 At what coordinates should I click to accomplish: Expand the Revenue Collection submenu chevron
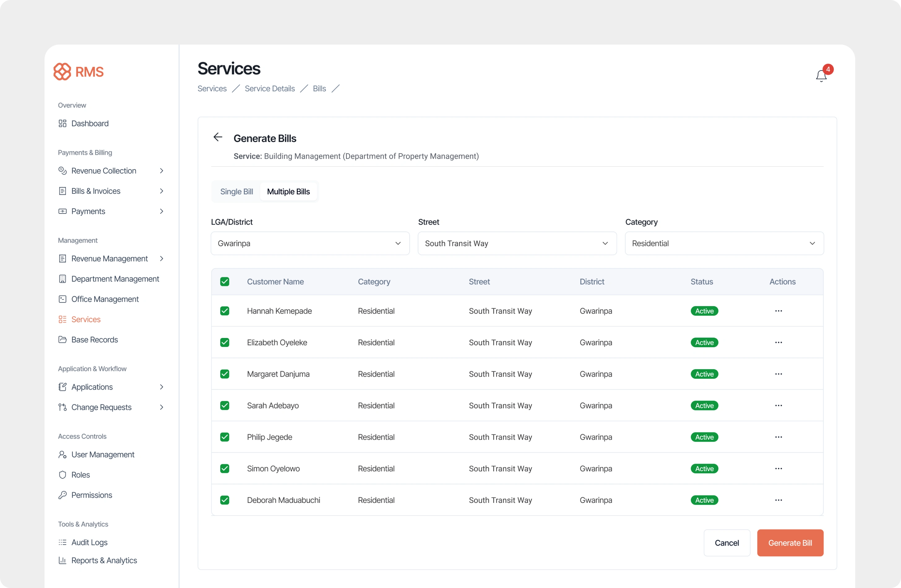[162, 171]
